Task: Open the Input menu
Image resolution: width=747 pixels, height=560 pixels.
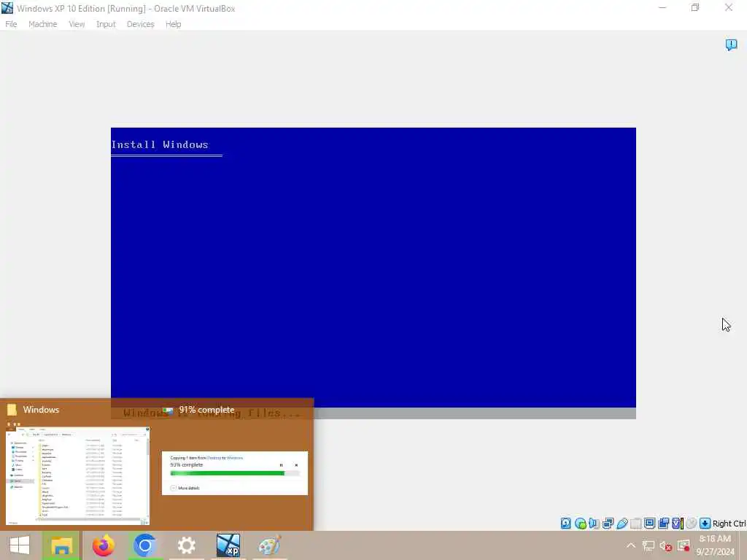Action: (106, 24)
